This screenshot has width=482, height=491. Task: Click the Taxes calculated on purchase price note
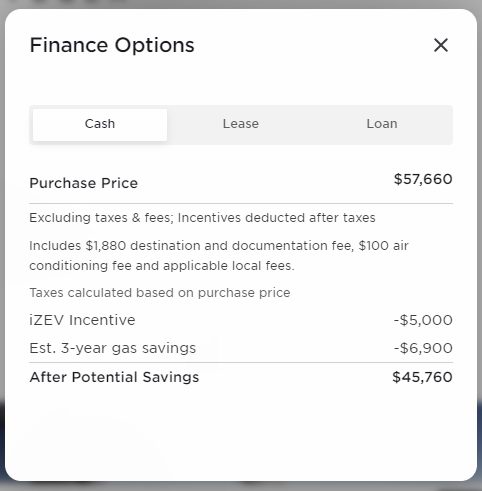[160, 293]
